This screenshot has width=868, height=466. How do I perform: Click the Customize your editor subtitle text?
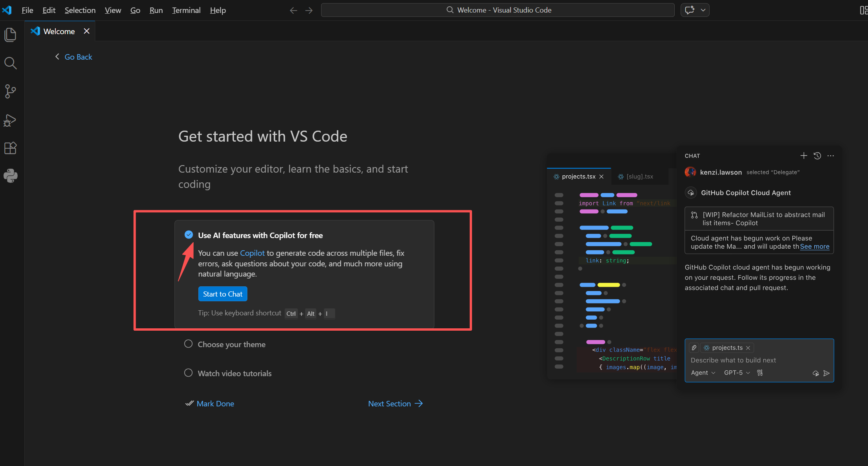coord(293,177)
